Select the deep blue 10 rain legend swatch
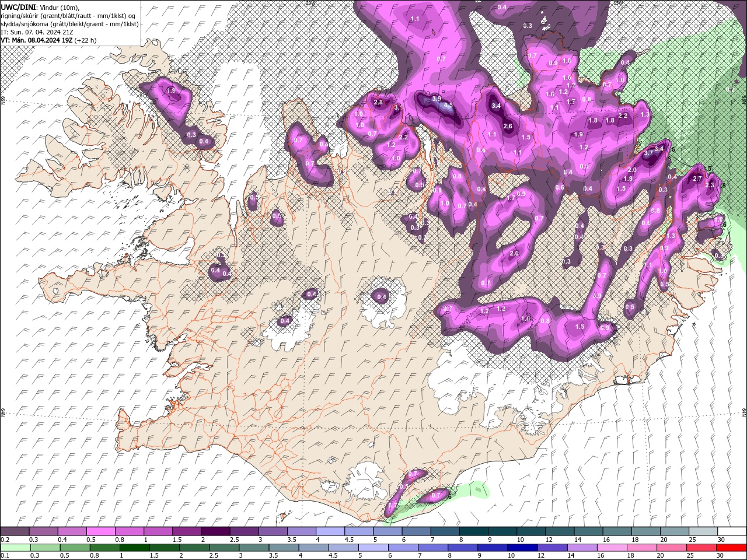Image resolution: width=747 pixels, height=560 pixels. point(522,548)
